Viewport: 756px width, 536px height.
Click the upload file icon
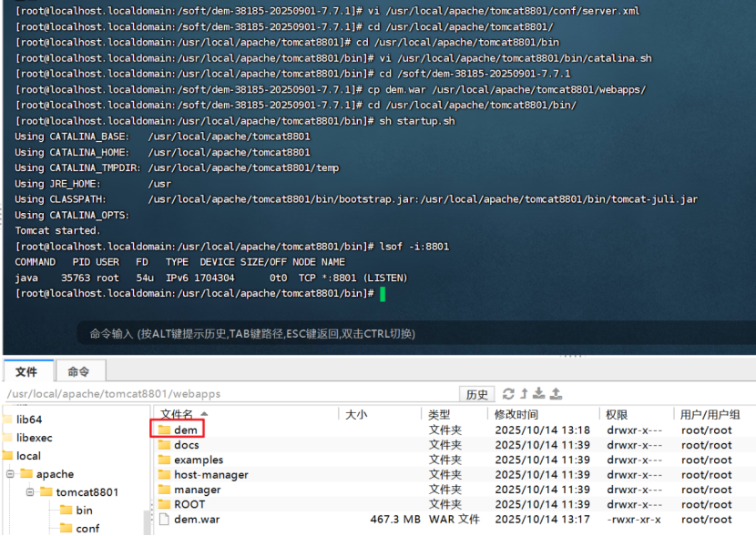pyautogui.click(x=556, y=393)
